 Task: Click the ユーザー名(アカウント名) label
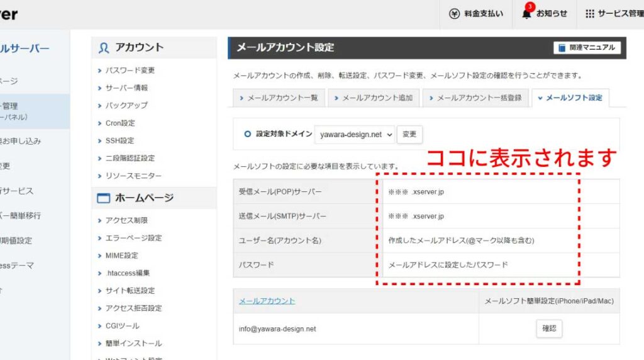click(280, 240)
